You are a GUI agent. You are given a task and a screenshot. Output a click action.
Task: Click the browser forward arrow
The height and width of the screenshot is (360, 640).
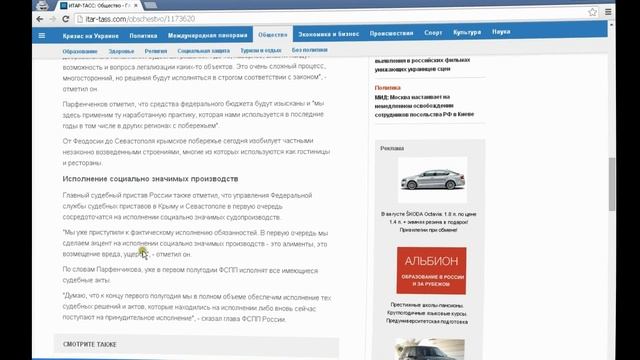pos(53,19)
